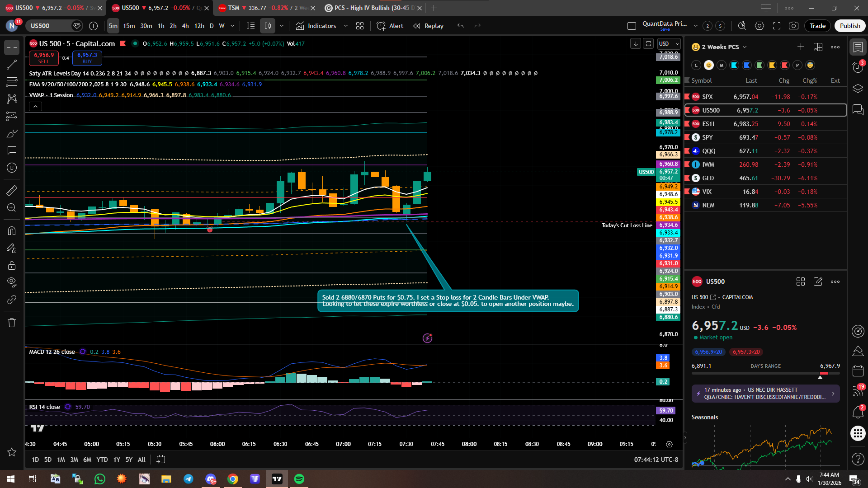Remove drawings with trash icon

[x=12, y=323]
